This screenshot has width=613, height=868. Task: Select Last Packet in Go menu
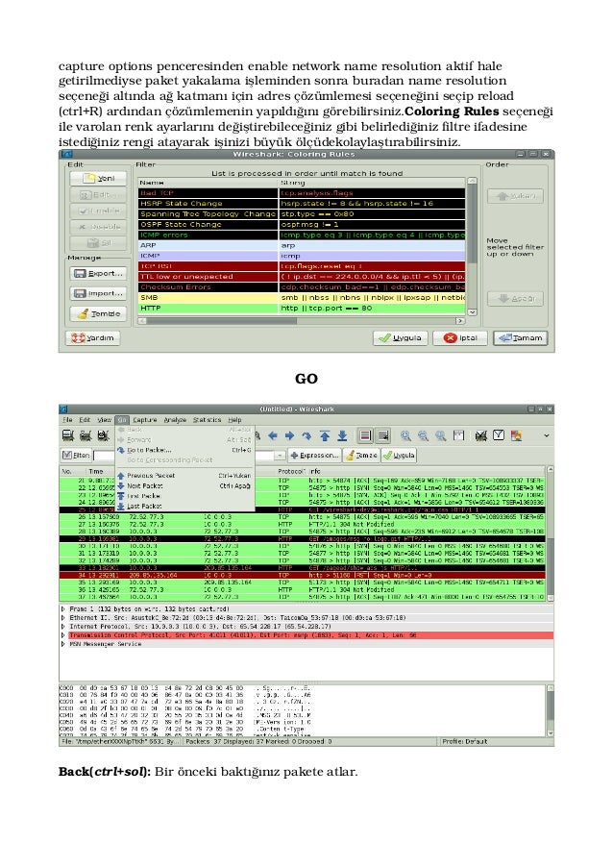(x=184, y=506)
